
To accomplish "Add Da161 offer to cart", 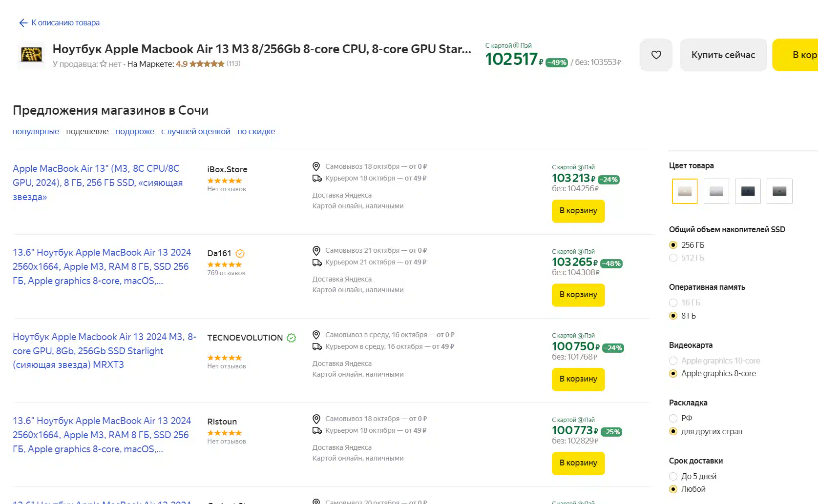I will click(x=578, y=295).
